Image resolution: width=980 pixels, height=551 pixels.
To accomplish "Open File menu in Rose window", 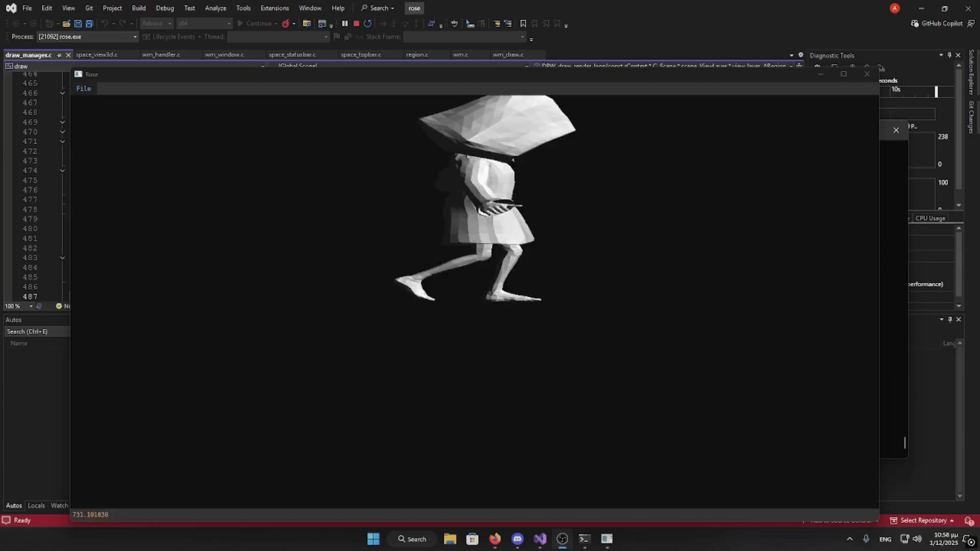I will pos(84,89).
